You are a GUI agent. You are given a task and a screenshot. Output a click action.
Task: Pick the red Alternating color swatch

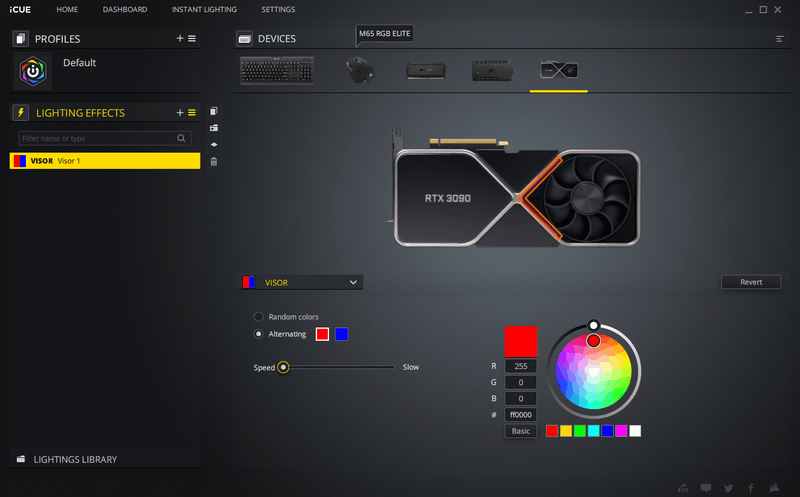point(322,334)
